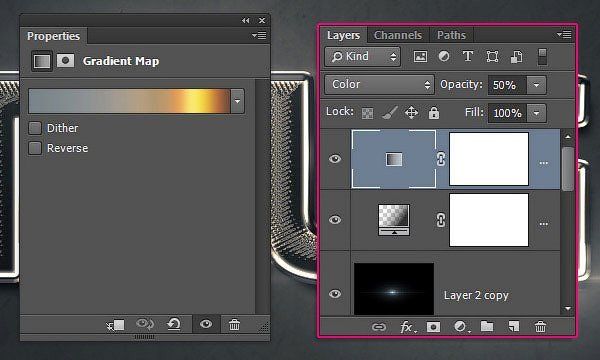Select the Gradient Map layer thumbnail
This screenshot has height=360, width=600.
[394, 159]
